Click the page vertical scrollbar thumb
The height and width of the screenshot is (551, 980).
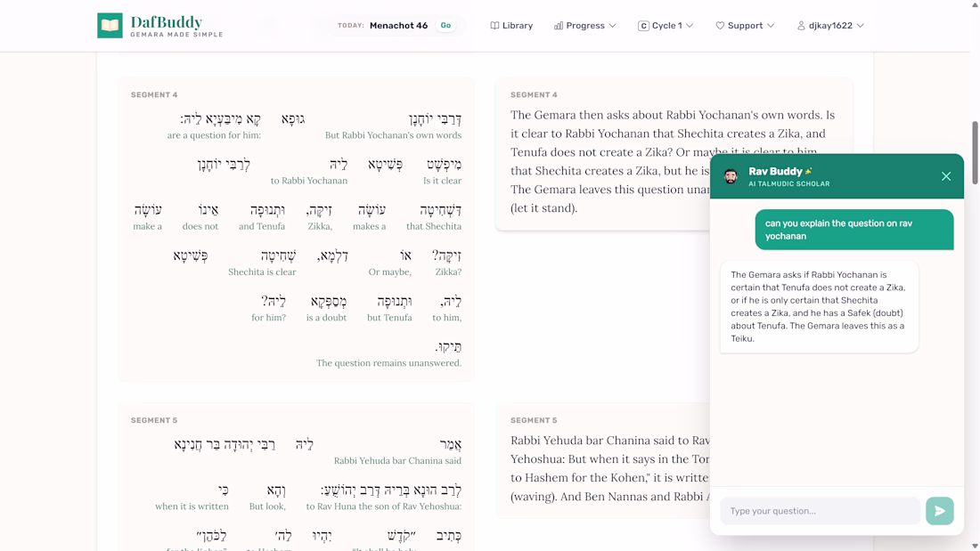pyautogui.click(x=975, y=151)
